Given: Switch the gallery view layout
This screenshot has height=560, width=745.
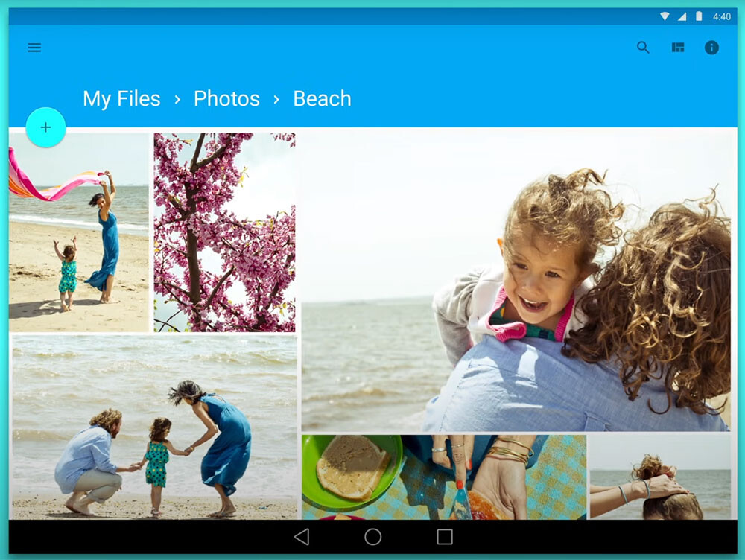Looking at the screenshot, I should [x=677, y=47].
